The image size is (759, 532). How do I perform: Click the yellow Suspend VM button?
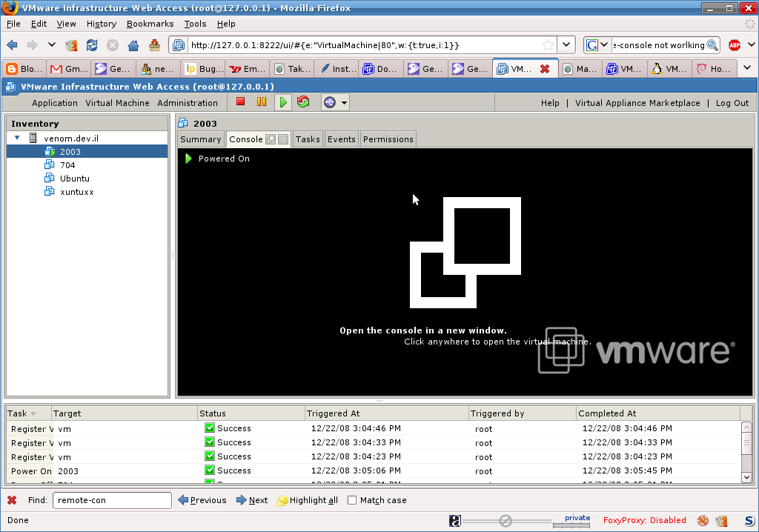point(262,102)
